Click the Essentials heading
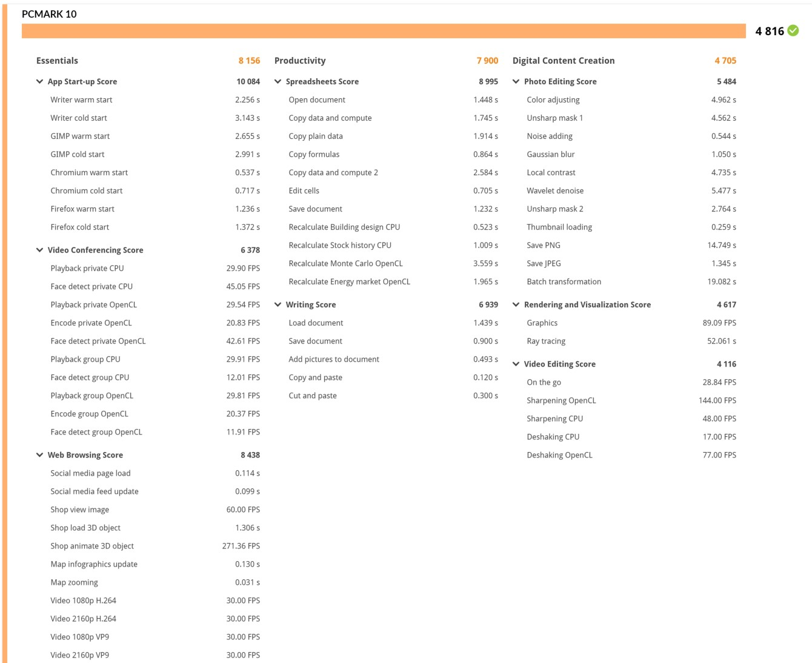The image size is (812, 663). click(x=57, y=61)
